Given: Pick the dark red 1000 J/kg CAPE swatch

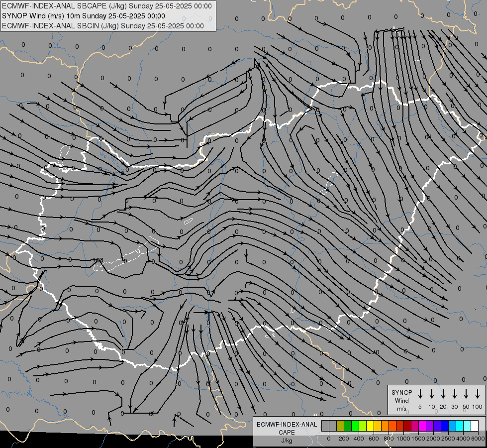Looking at the screenshot, I should 407,426.
